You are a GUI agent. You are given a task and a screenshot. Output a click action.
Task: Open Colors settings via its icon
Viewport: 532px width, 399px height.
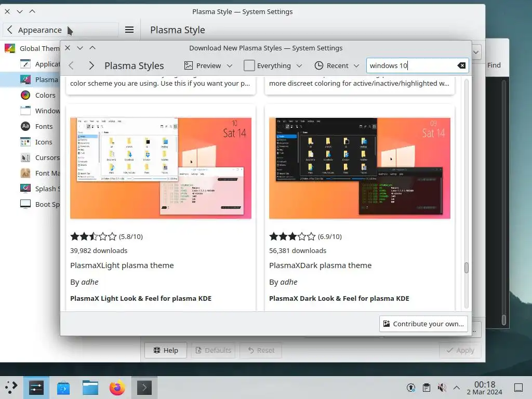click(x=25, y=95)
